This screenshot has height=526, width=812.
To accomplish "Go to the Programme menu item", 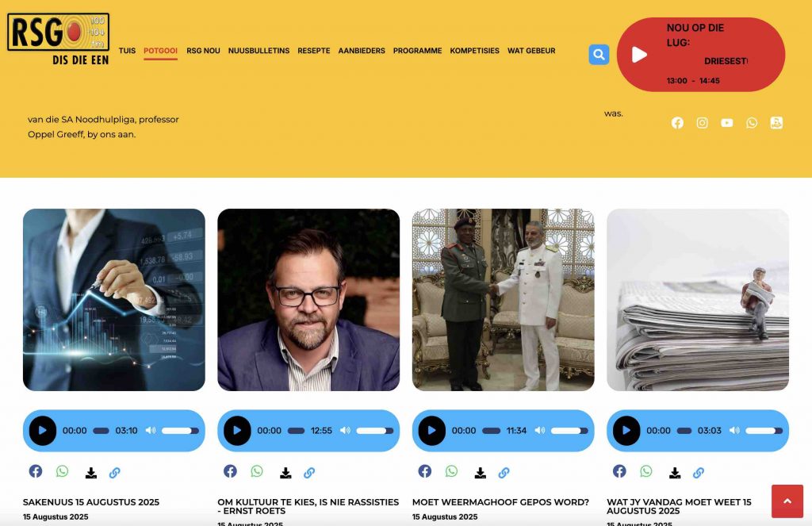I will (417, 51).
